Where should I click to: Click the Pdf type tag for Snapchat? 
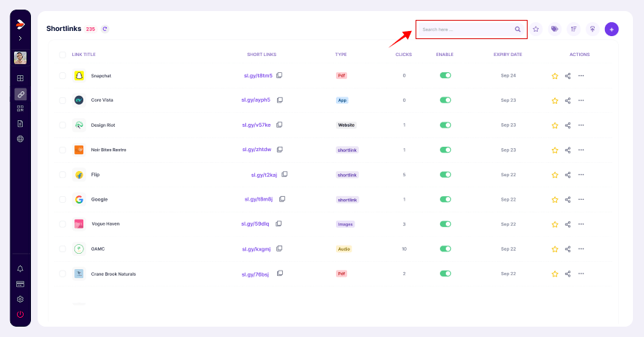click(x=341, y=76)
